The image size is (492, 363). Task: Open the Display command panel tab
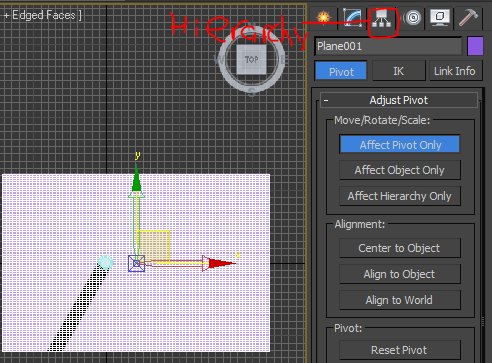pyautogui.click(x=440, y=17)
